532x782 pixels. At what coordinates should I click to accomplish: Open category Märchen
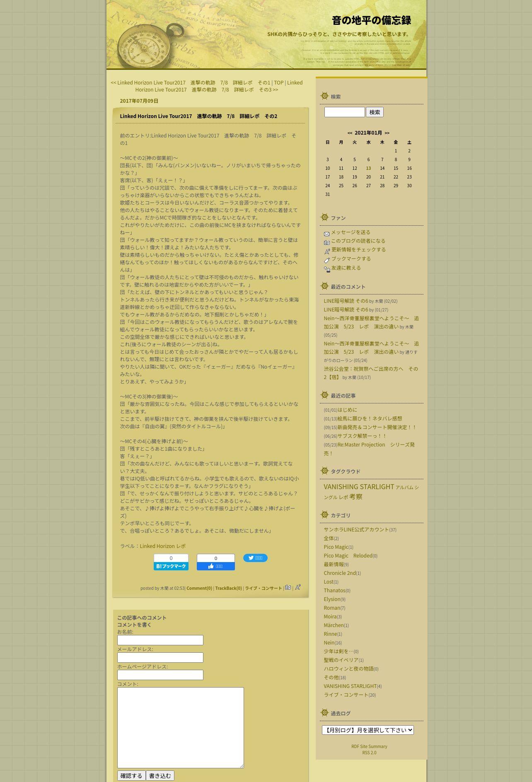pyautogui.click(x=334, y=625)
